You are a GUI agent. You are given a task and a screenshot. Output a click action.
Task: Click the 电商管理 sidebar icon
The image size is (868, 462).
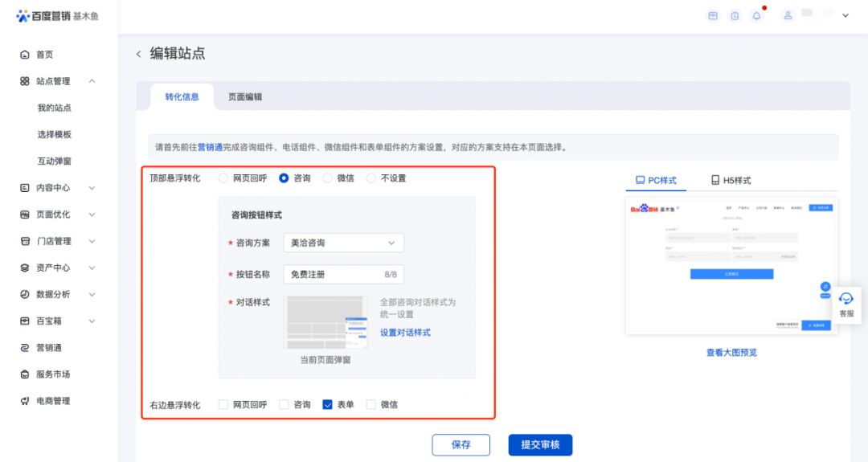[24, 401]
